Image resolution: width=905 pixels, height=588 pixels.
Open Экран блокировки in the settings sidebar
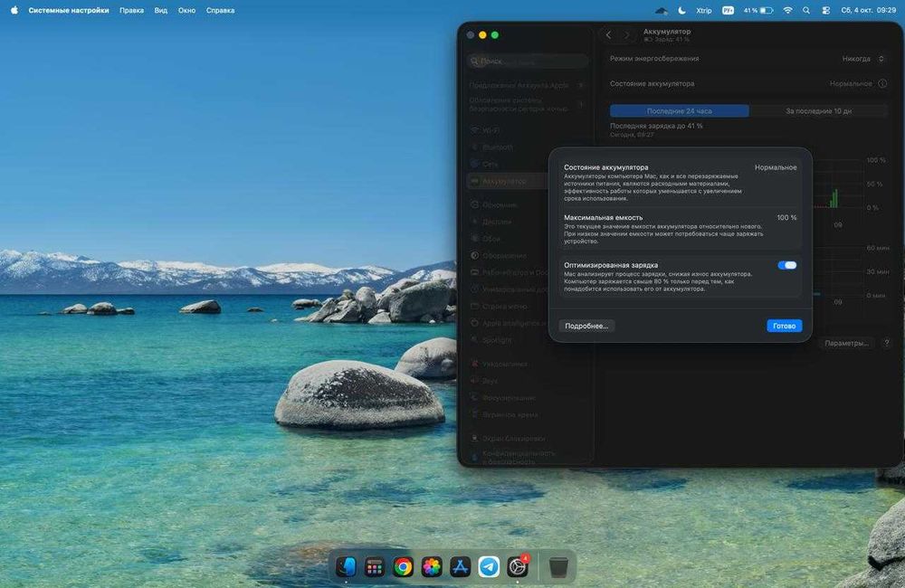(525, 439)
